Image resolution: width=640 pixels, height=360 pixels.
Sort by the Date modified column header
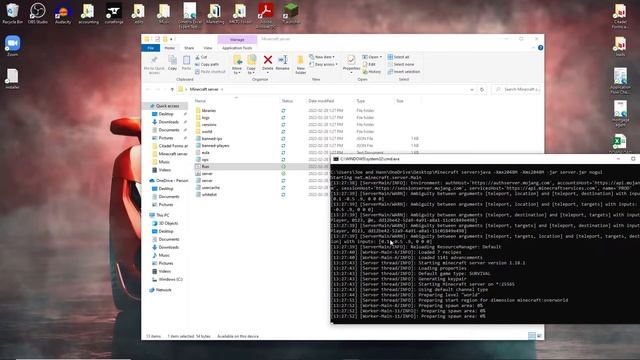(x=321, y=101)
